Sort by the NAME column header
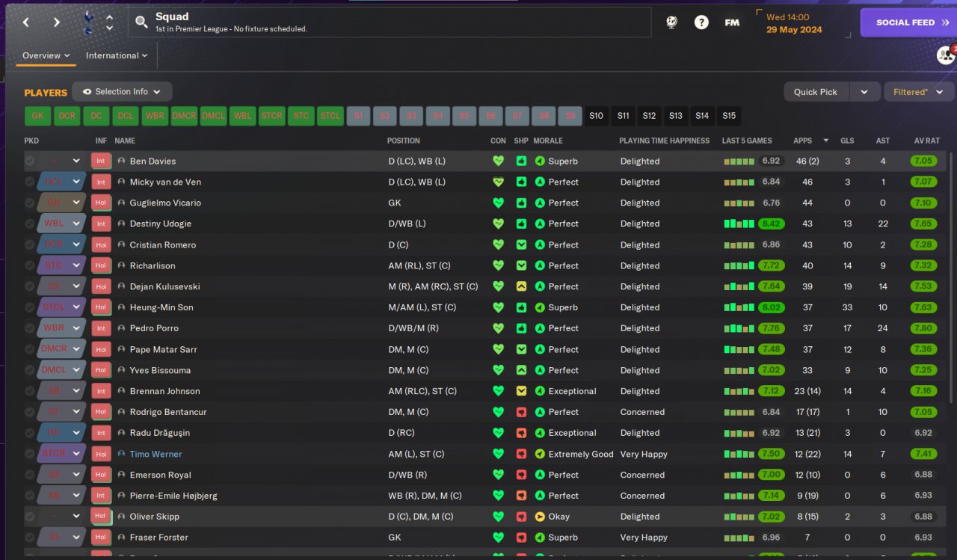957x560 pixels. 125,141
